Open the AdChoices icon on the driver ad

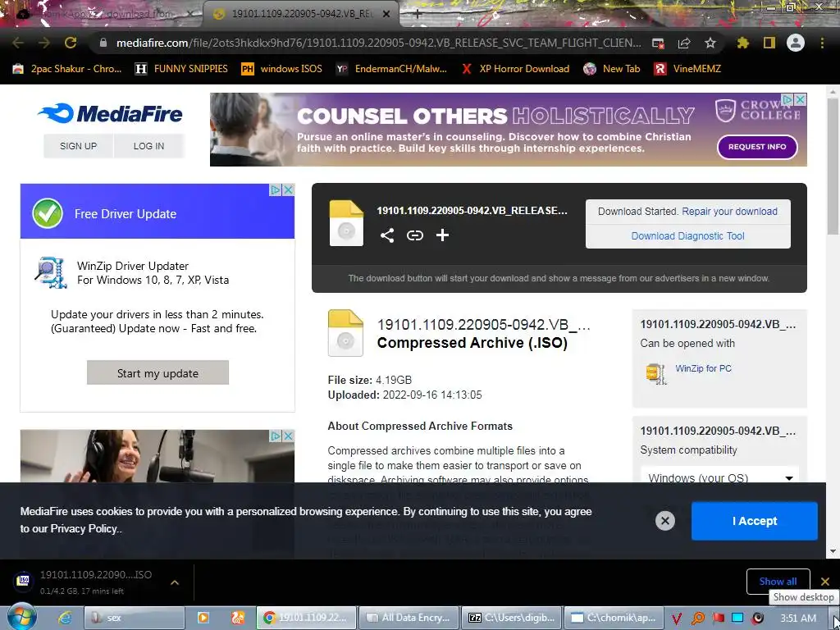point(276,189)
